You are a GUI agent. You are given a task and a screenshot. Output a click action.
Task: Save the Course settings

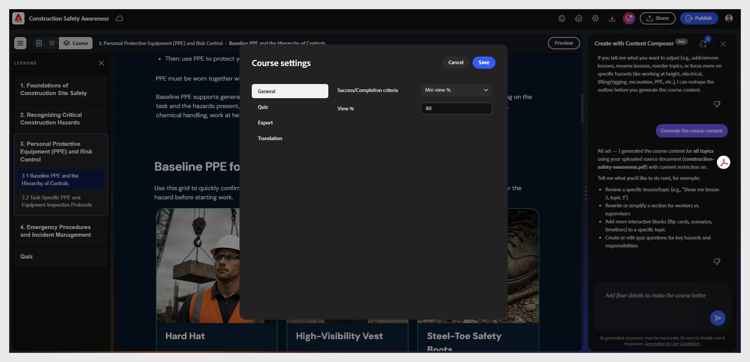tap(484, 63)
